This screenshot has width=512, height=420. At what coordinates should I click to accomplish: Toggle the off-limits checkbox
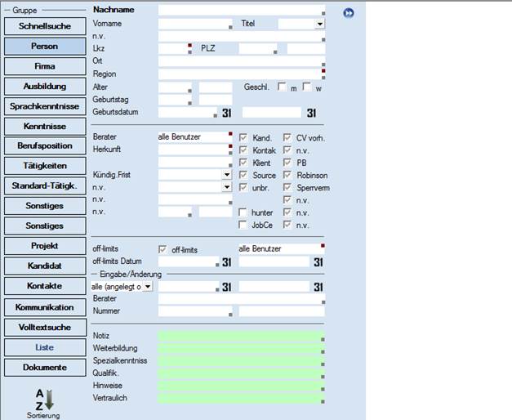[163, 248]
